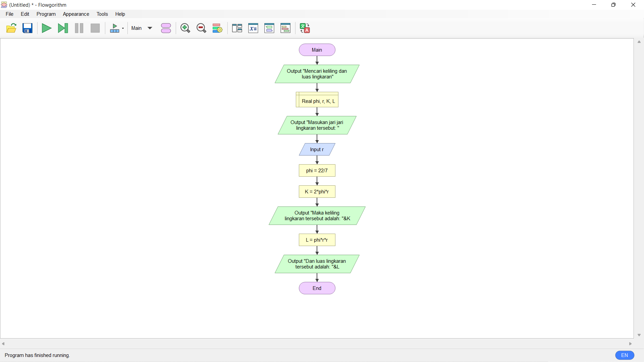Click "Program has finished running." status text
Image resolution: width=644 pixels, height=362 pixels.
(37, 355)
